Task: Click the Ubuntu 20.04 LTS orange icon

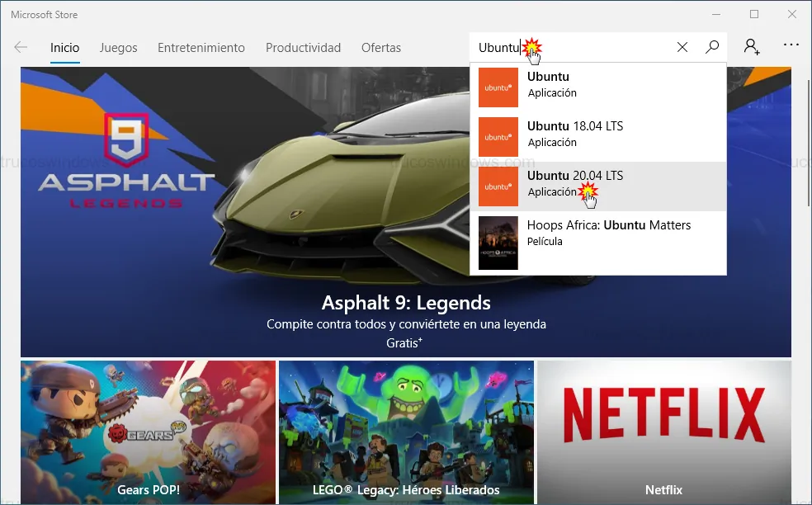Action: (498, 186)
